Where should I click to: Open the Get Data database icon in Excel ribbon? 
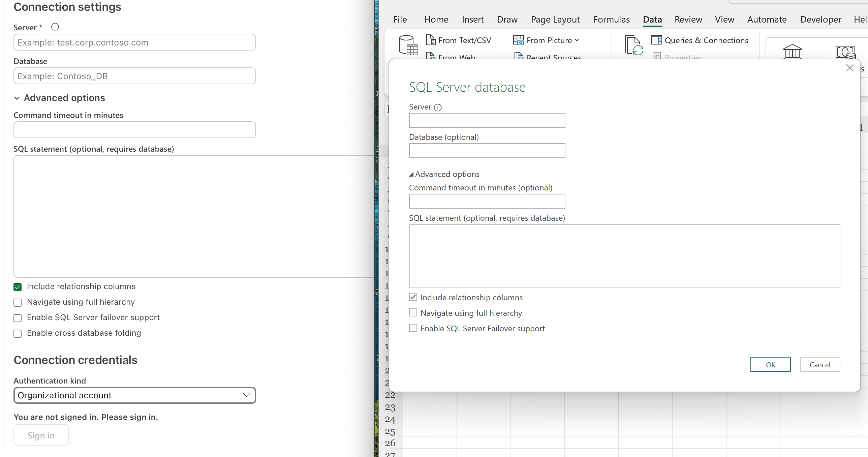(408, 45)
